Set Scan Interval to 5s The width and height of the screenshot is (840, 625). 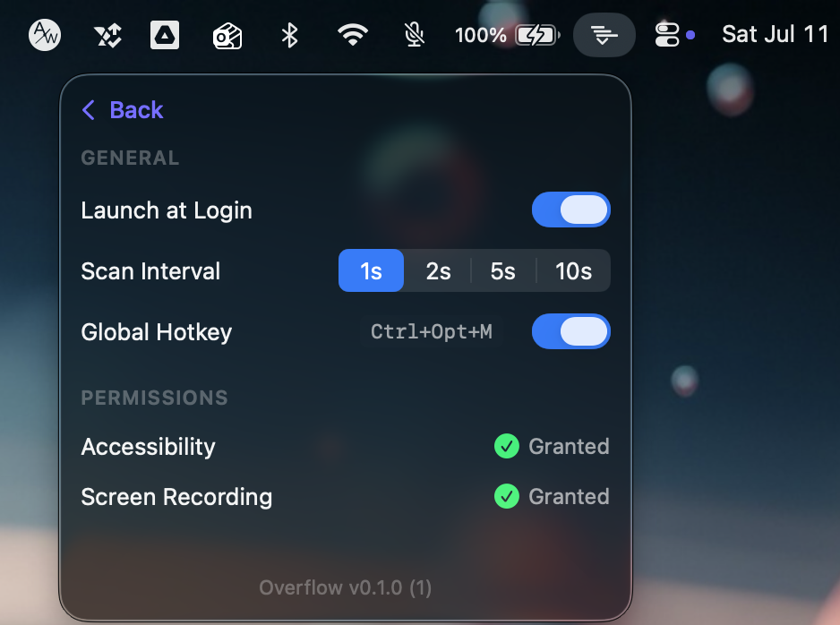[503, 270]
